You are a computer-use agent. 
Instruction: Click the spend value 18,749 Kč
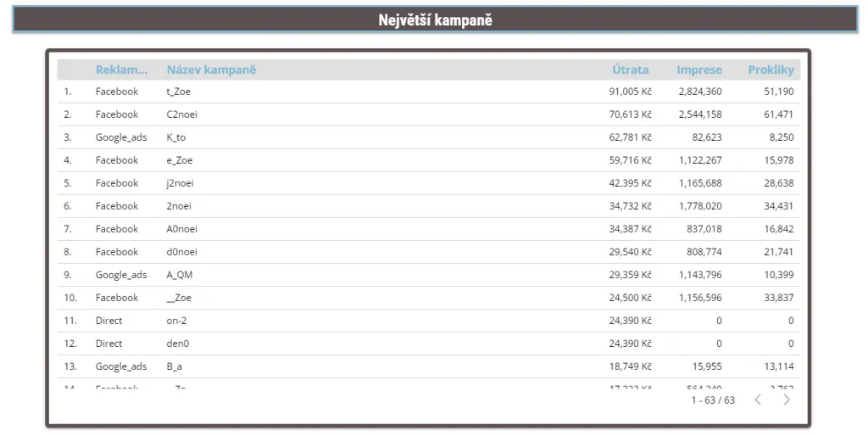click(630, 366)
